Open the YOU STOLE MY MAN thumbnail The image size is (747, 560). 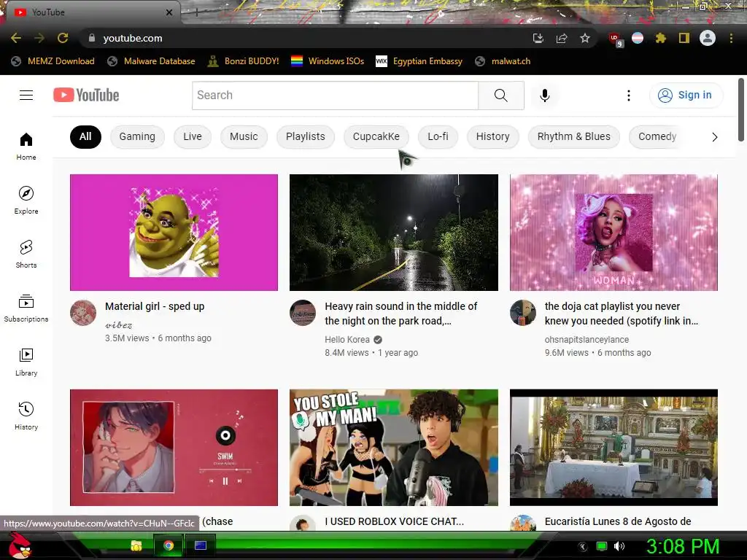(x=394, y=448)
